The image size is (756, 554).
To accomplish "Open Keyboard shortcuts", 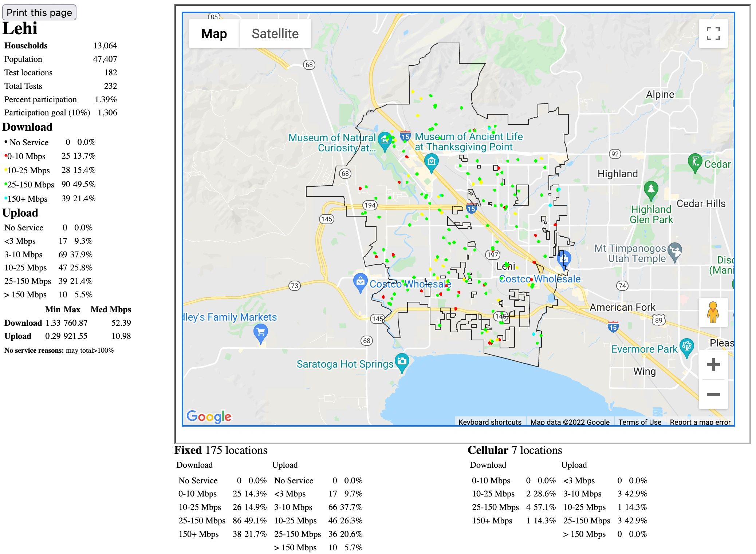I will click(490, 422).
